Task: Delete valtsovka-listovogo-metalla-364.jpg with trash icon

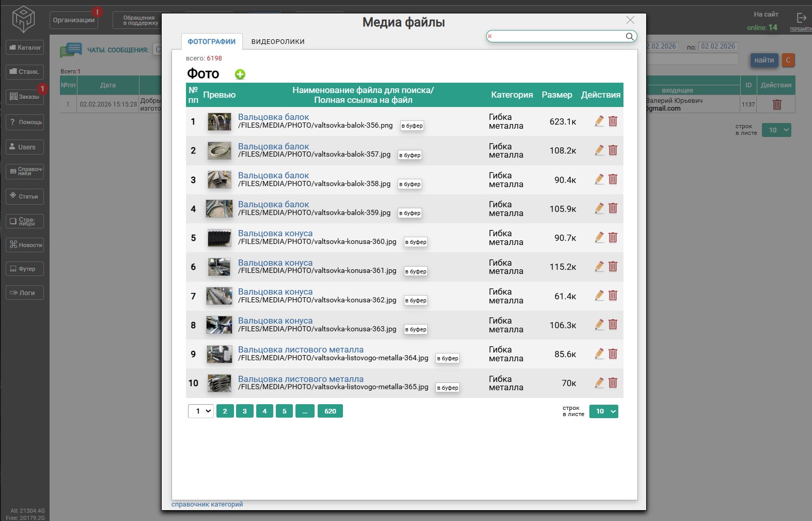Action: pyautogui.click(x=613, y=354)
